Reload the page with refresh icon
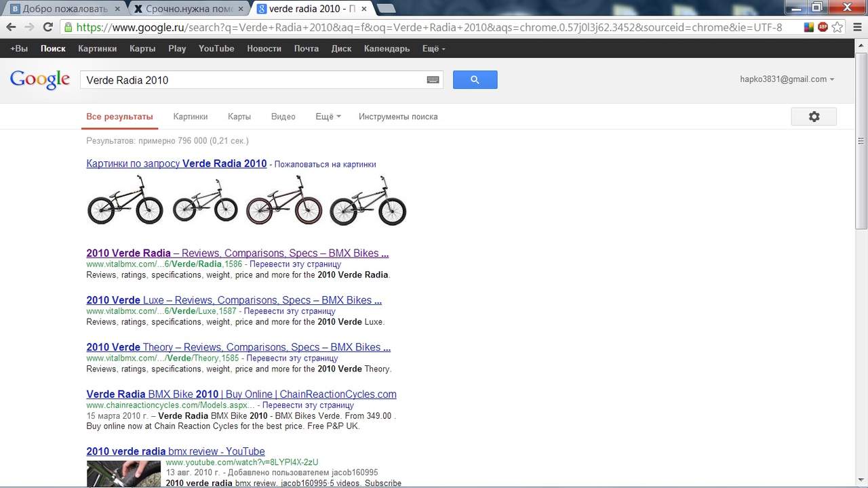Viewport: 868px width, 488px height. 47,27
